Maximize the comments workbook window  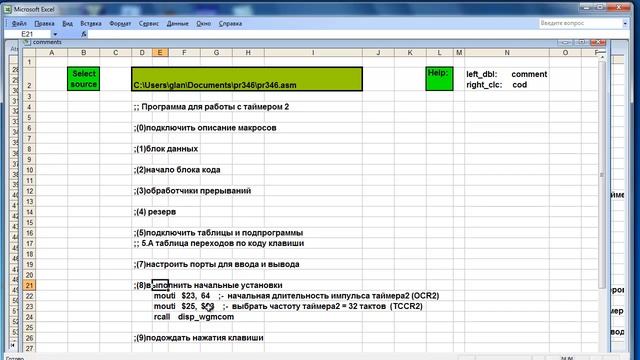click(x=582, y=42)
